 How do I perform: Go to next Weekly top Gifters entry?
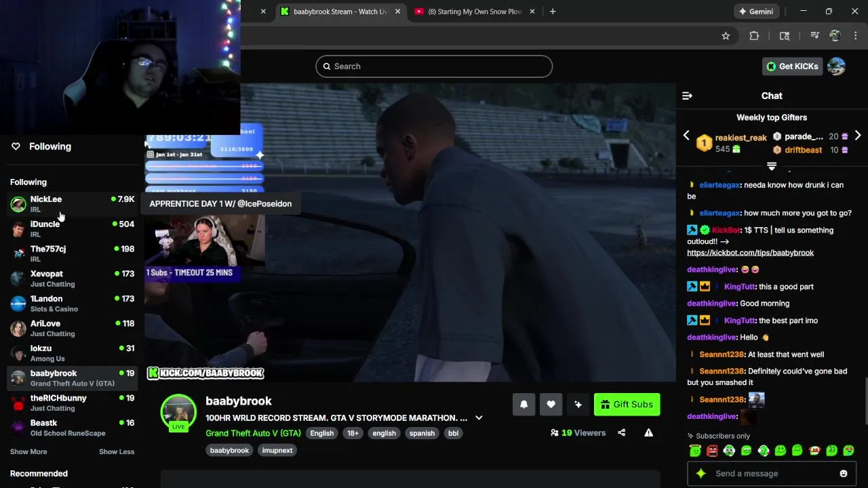click(858, 136)
